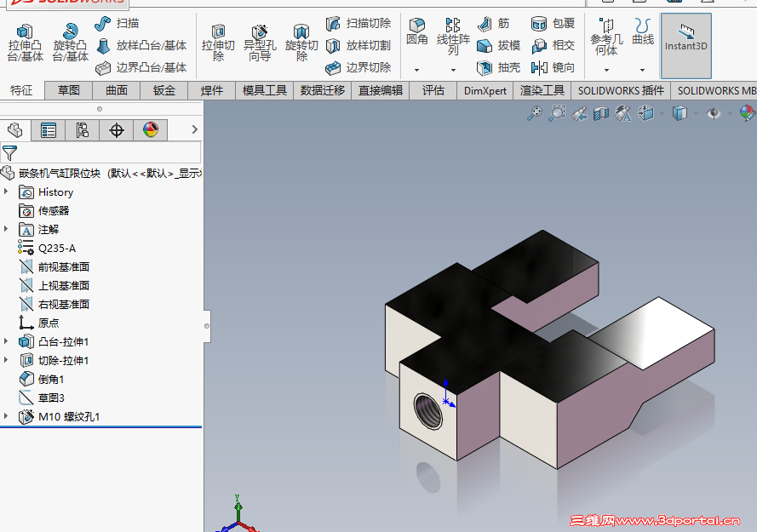Switch to the 曲面 surfaces tab
This screenshot has width=757, height=532.
(x=117, y=90)
